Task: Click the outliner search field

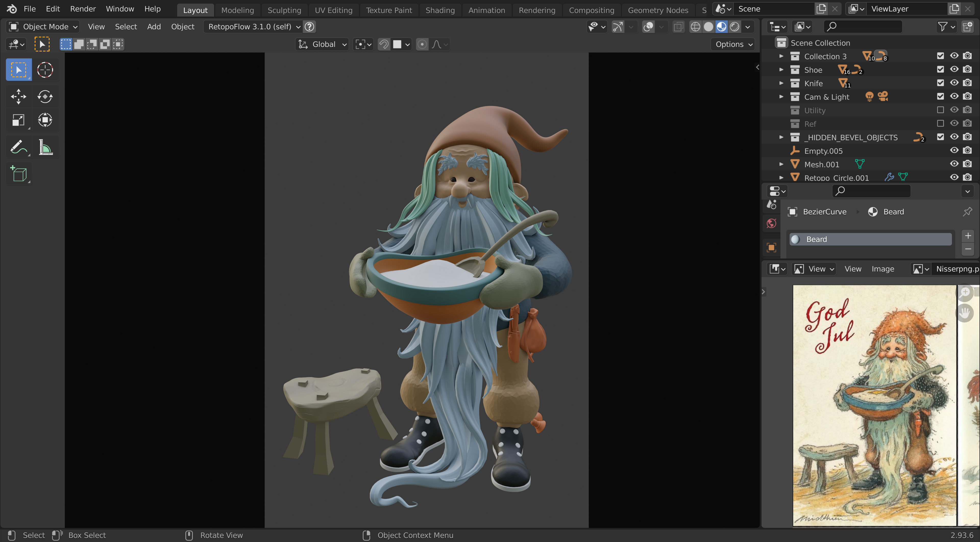Action: pos(864,27)
